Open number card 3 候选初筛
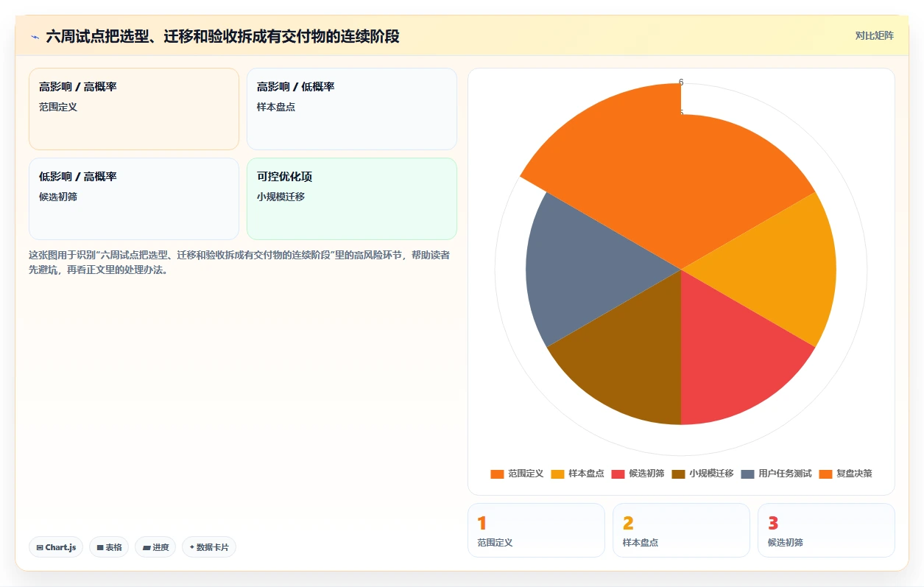The height and width of the screenshot is (587, 924). [826, 530]
